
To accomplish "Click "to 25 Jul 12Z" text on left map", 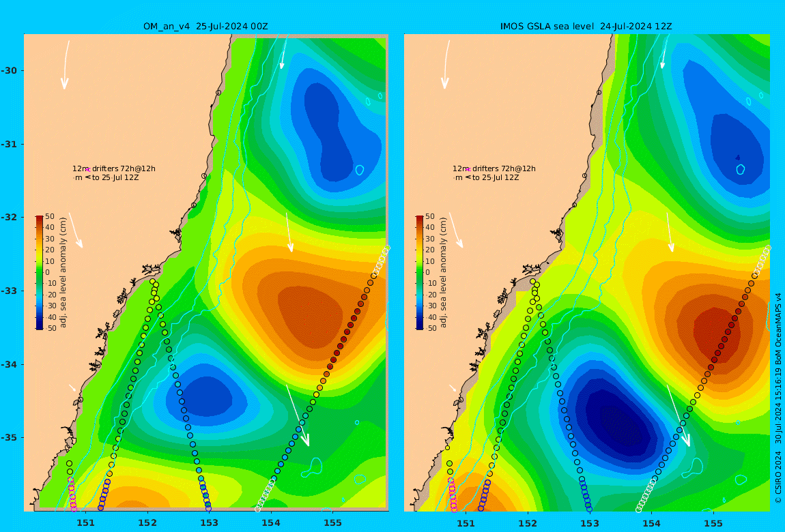I will click(115, 177).
